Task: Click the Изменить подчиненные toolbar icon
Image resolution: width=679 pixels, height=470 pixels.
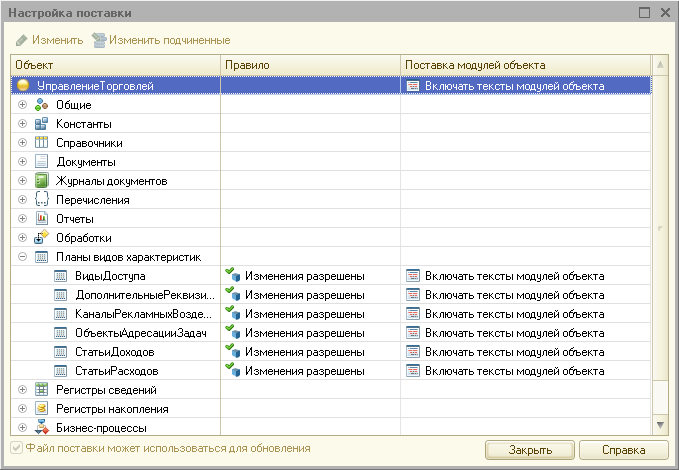Action: click(99, 40)
